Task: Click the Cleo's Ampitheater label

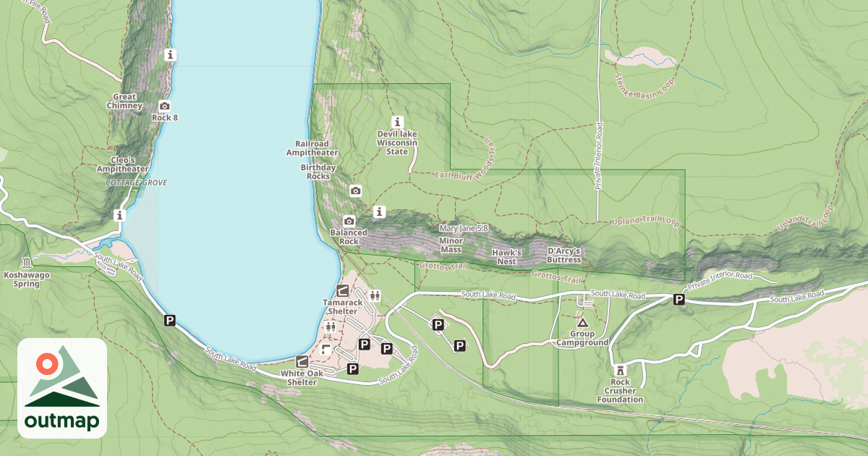Action: coord(123,164)
